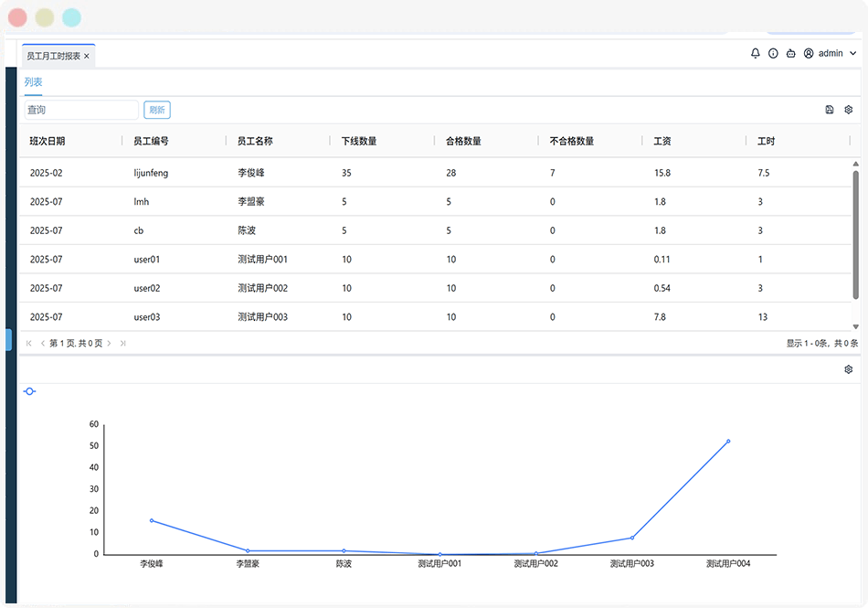Open chart settings gear icon
The height and width of the screenshot is (608, 868).
click(848, 369)
